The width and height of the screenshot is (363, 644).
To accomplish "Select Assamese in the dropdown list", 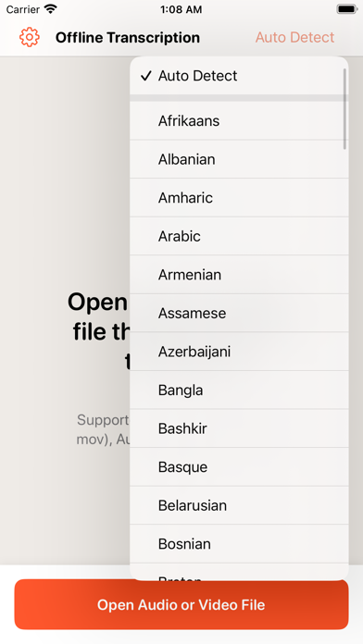I will 239,314.
